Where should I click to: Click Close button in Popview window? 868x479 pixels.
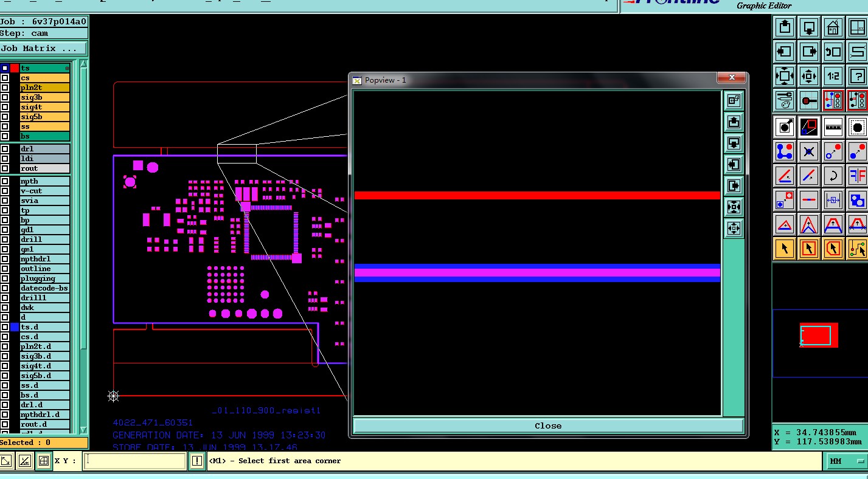548,426
